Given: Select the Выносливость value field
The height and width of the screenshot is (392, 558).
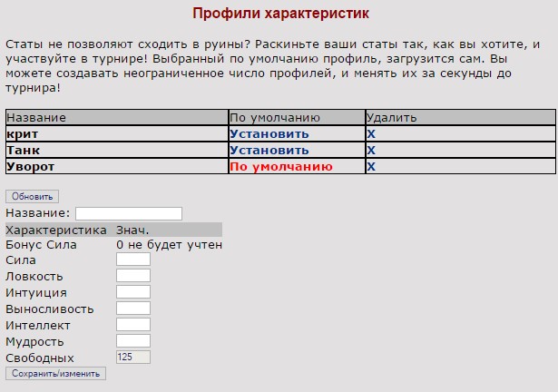Looking at the screenshot, I should [133, 309].
